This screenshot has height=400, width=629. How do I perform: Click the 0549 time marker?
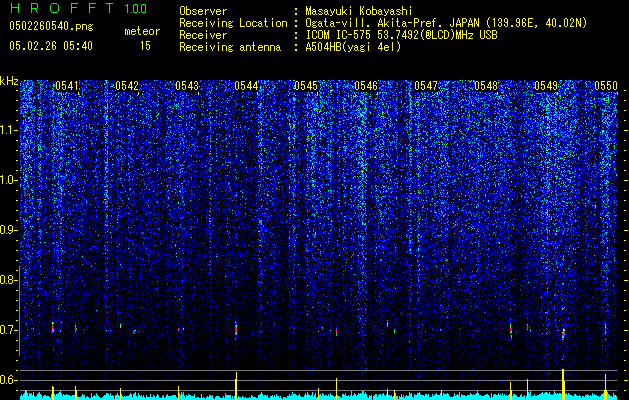click(546, 86)
